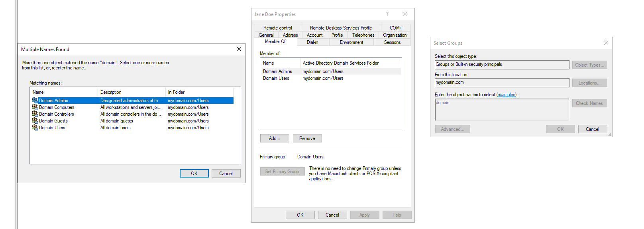Screen dimensions: 644x229
Task: Select the Member Of tab
Action: coord(275,41)
